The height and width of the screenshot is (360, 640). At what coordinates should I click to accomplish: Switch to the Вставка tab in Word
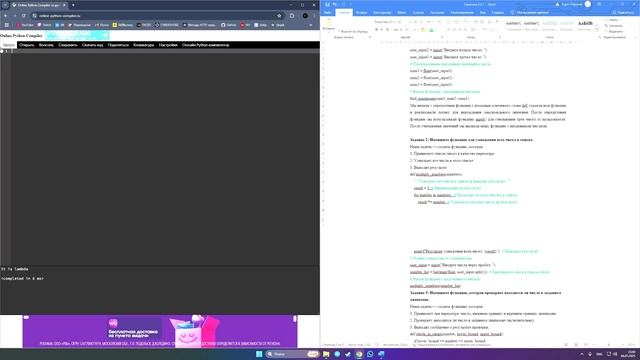361,13
